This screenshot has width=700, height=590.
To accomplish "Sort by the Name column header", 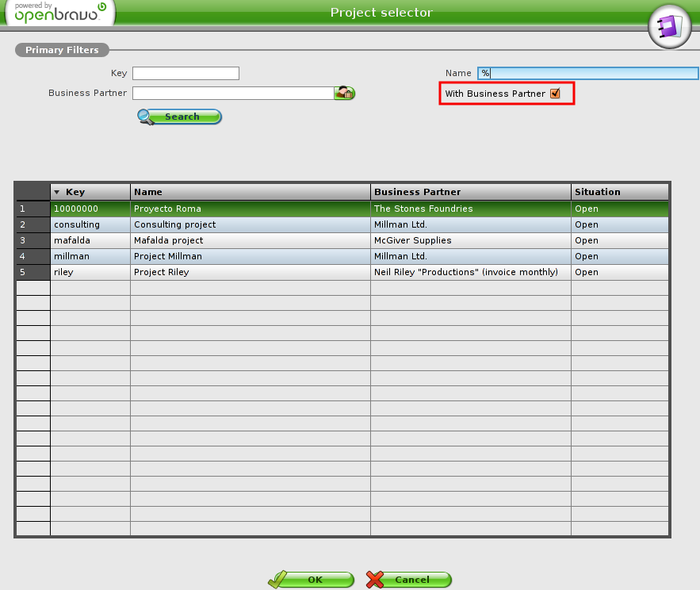I will 250,192.
